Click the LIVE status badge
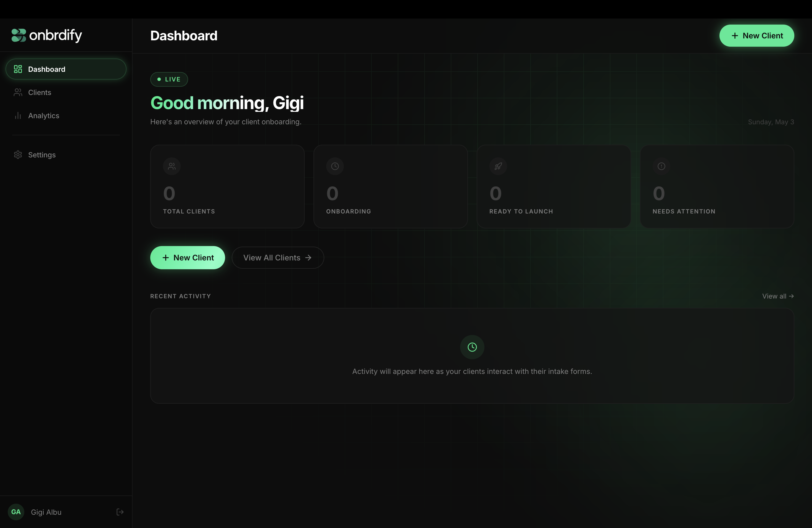The height and width of the screenshot is (528, 812). click(169, 79)
